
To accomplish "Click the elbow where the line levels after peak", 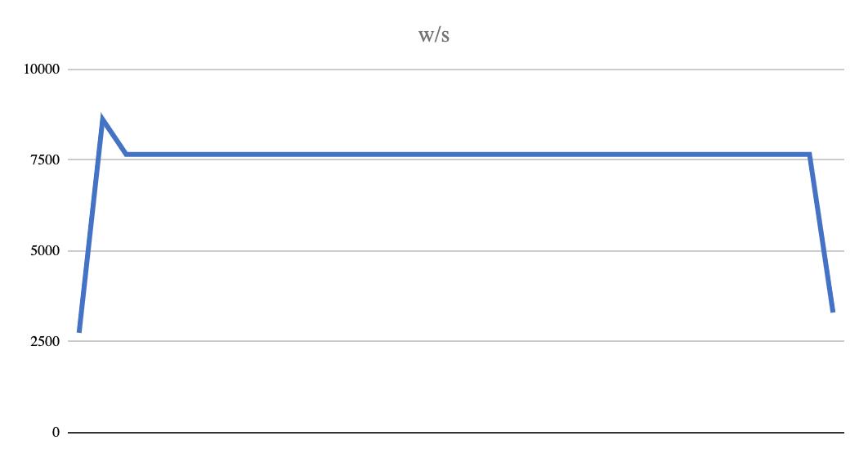I will [x=127, y=155].
